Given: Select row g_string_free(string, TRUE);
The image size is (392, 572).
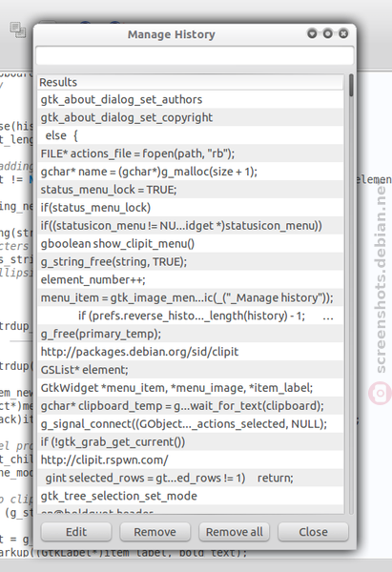Looking at the screenshot, I should [x=191, y=261].
